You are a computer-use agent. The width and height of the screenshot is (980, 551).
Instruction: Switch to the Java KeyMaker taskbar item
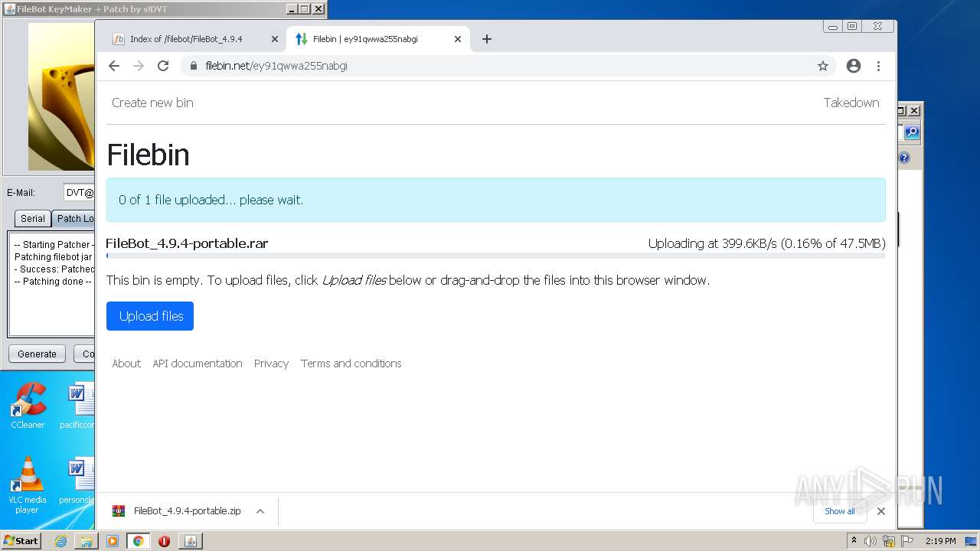(x=191, y=540)
